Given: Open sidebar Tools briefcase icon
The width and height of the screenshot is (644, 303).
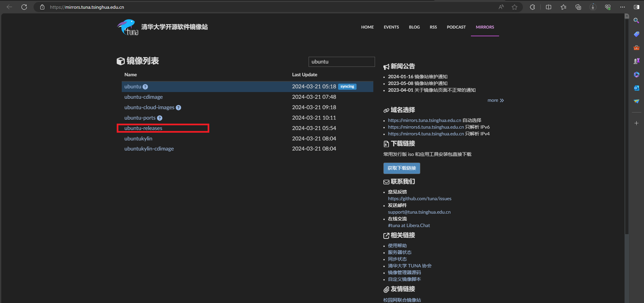Looking at the screenshot, I should click(636, 48).
